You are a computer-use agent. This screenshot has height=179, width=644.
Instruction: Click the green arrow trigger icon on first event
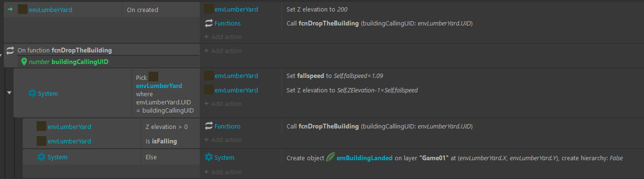[x=10, y=9]
